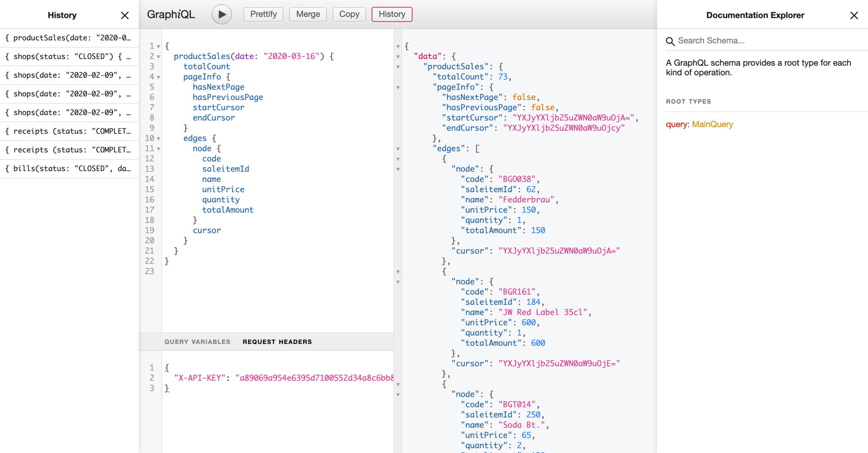Collapse the fold arrow on query line 1

click(159, 46)
